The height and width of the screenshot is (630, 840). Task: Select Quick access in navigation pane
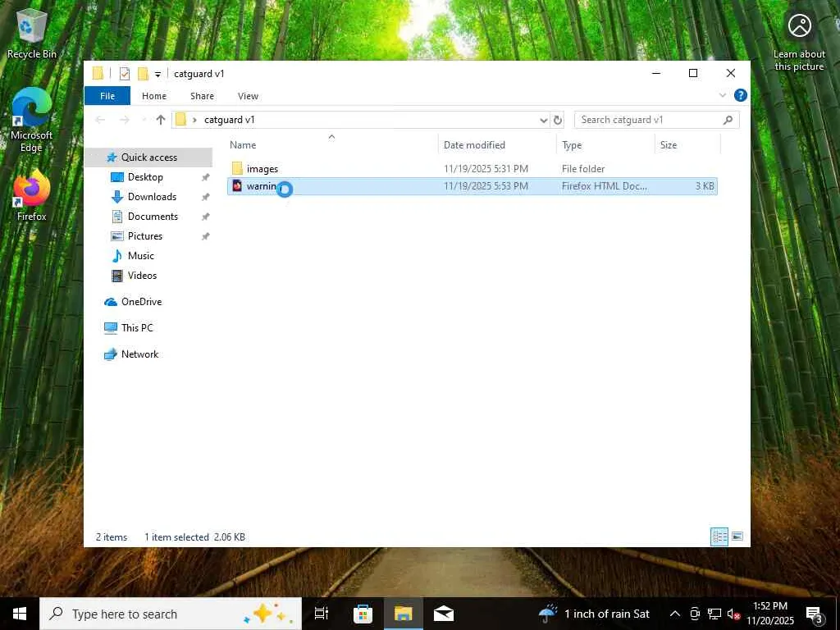click(148, 157)
